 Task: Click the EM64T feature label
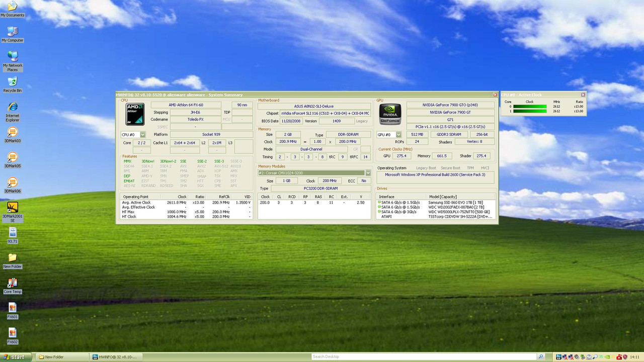129,181
